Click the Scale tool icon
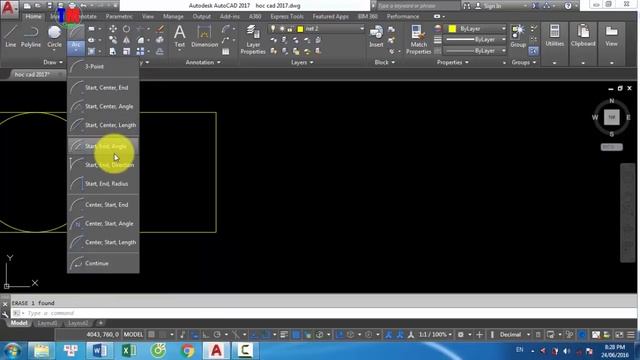 point(127,51)
